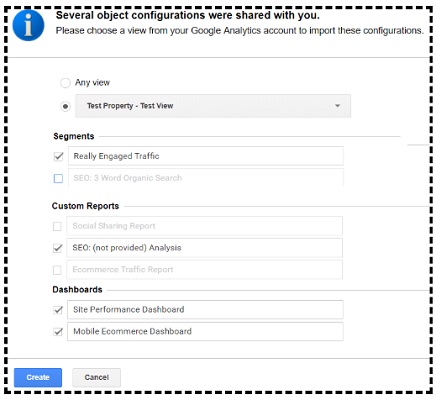Check the Ecommerce Traffic Report box

click(x=57, y=270)
